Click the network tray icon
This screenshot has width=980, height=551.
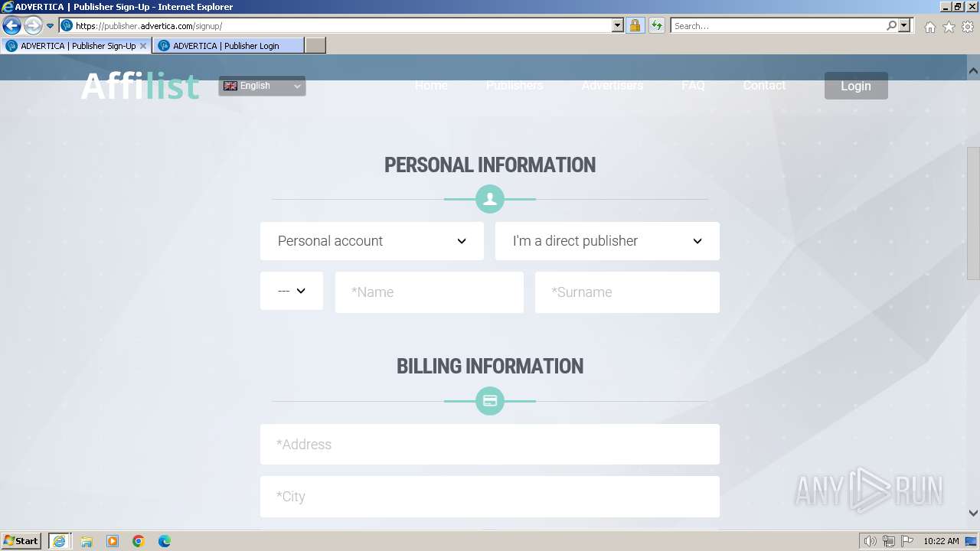(x=889, y=541)
